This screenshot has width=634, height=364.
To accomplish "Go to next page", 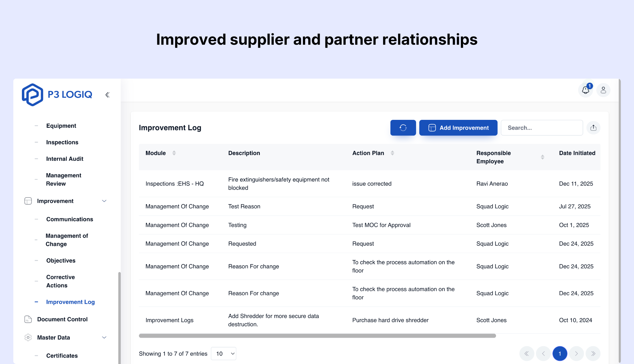I will pyautogui.click(x=577, y=354).
